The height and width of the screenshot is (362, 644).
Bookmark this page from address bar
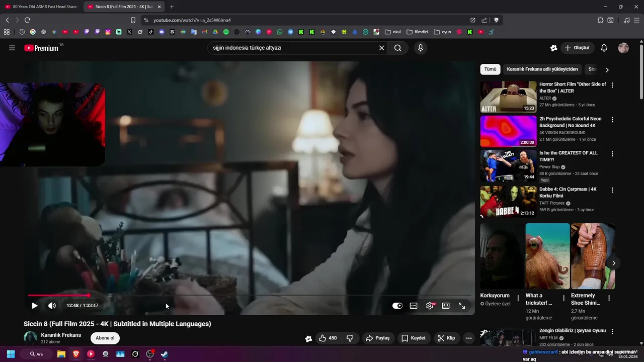pyautogui.click(x=133, y=20)
